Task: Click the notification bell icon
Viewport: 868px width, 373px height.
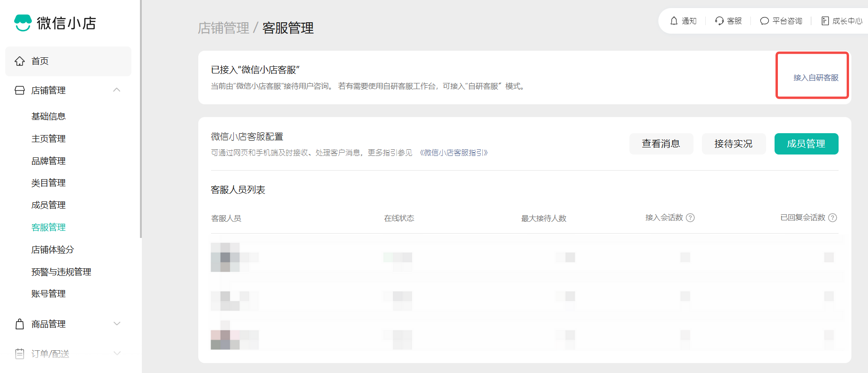Action: coord(674,21)
